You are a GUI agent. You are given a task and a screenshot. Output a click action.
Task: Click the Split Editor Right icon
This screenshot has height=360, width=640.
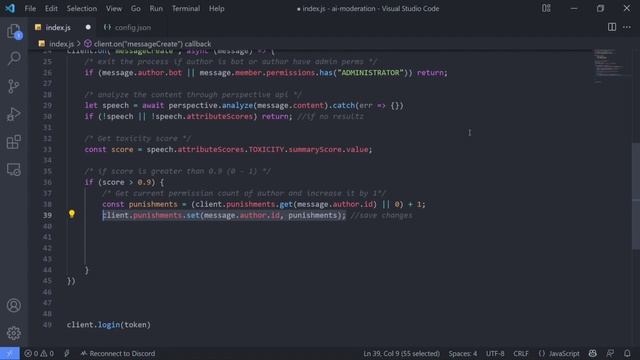612,27
